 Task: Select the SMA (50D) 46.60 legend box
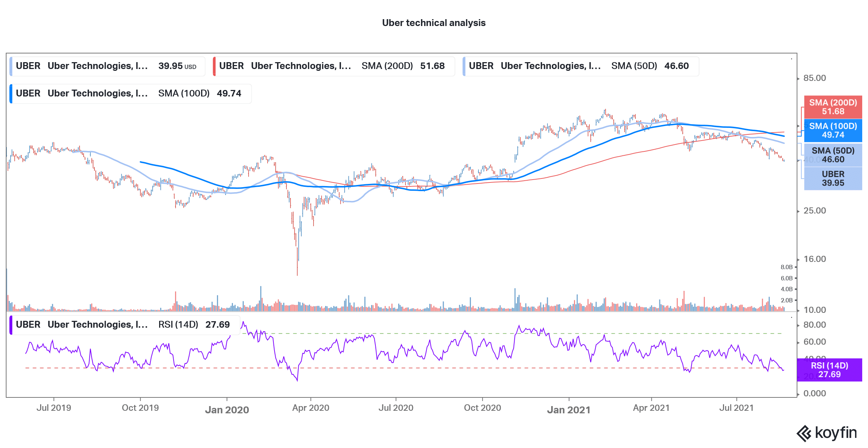[581, 66]
